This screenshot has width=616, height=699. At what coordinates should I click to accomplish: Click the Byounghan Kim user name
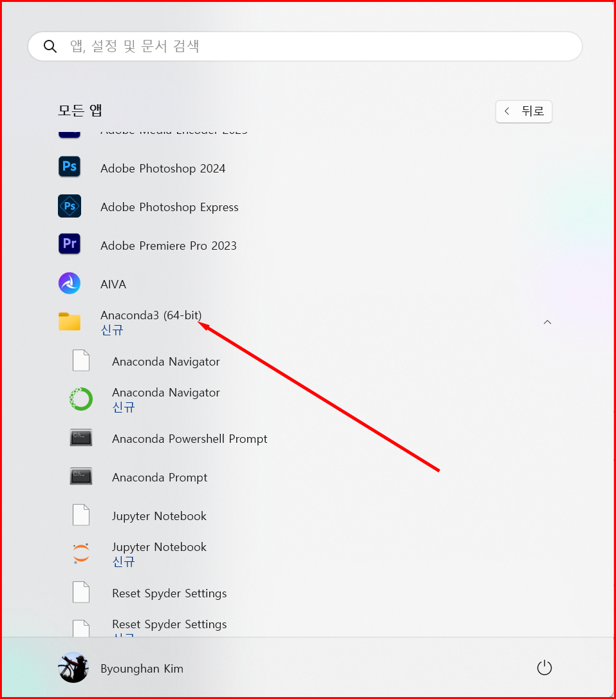tap(142, 669)
